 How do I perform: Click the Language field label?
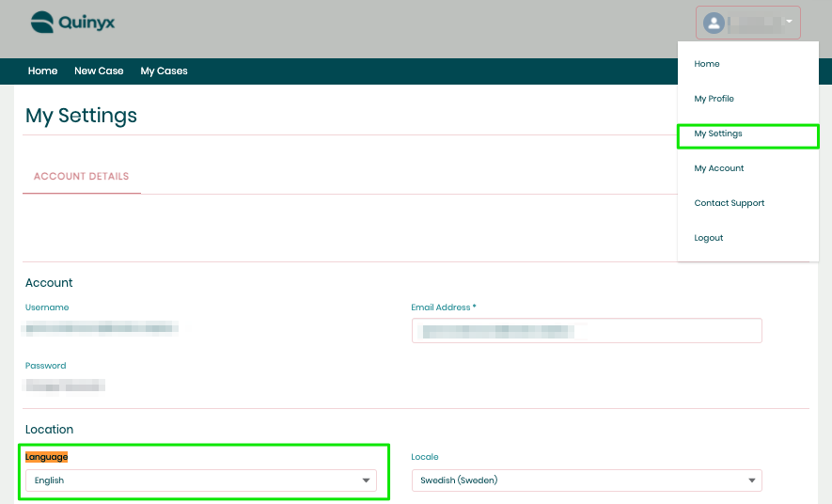[47, 457]
